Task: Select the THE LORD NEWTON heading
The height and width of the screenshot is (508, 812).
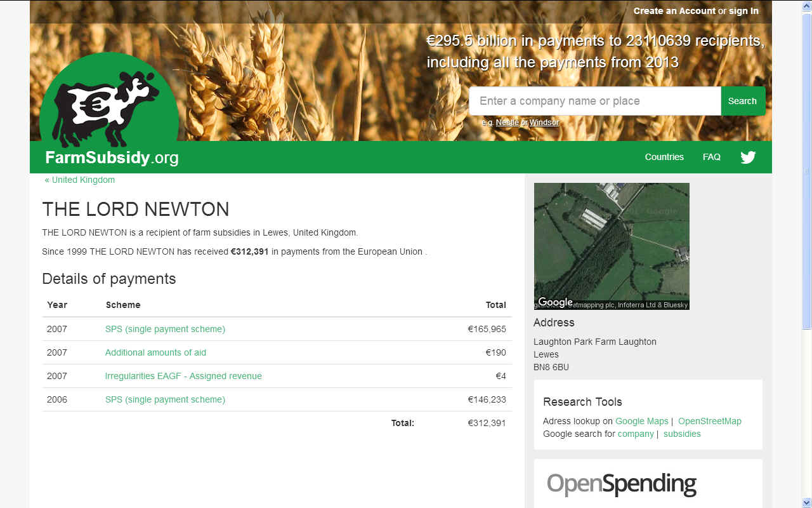Action: [136, 210]
